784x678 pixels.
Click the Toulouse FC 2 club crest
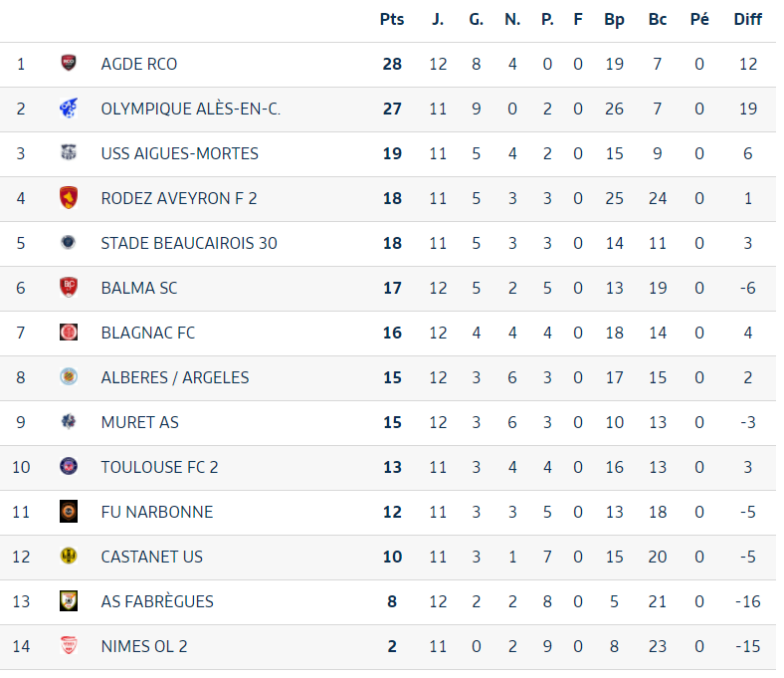click(69, 466)
